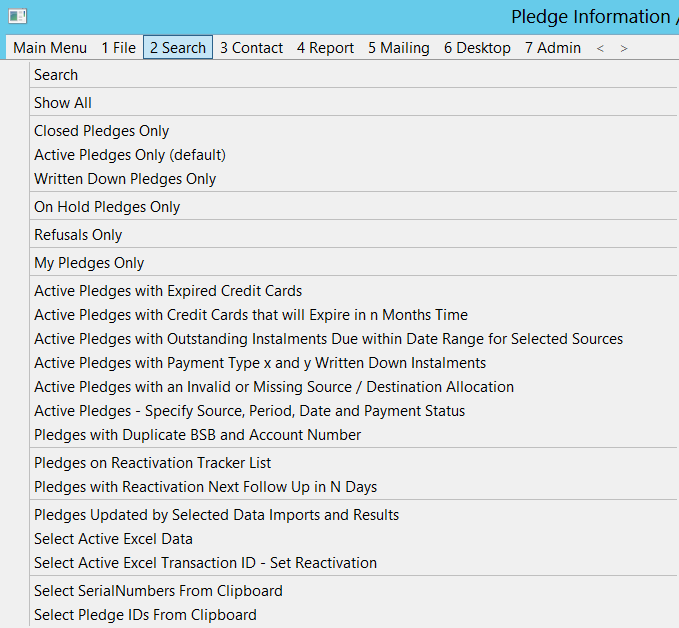The image size is (679, 628).
Task: Open the 5 Mailing menu
Action: pos(399,48)
